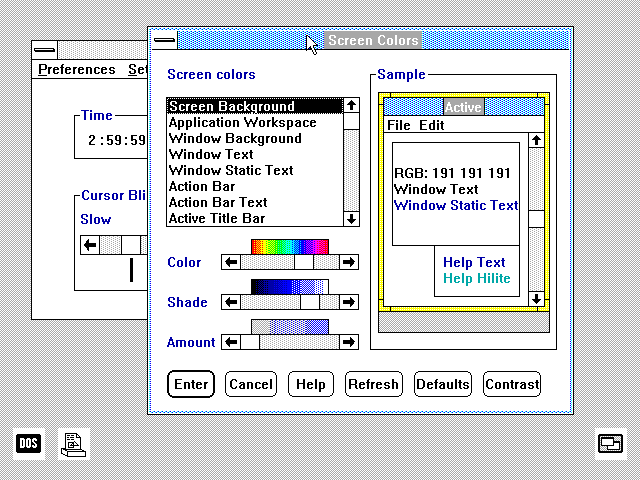Click up arrow in Sample window scrollbar
Image resolution: width=640 pixels, height=480 pixels.
click(536, 140)
